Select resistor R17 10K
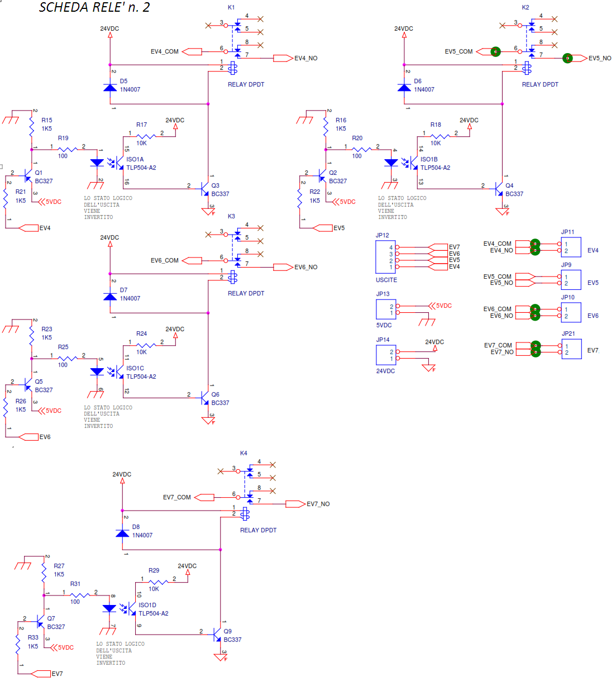 pyautogui.click(x=146, y=136)
